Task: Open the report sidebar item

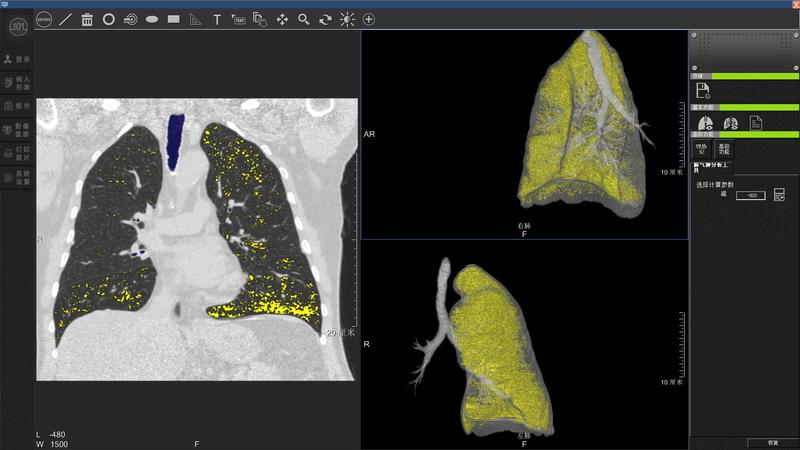Action: pos(17,106)
